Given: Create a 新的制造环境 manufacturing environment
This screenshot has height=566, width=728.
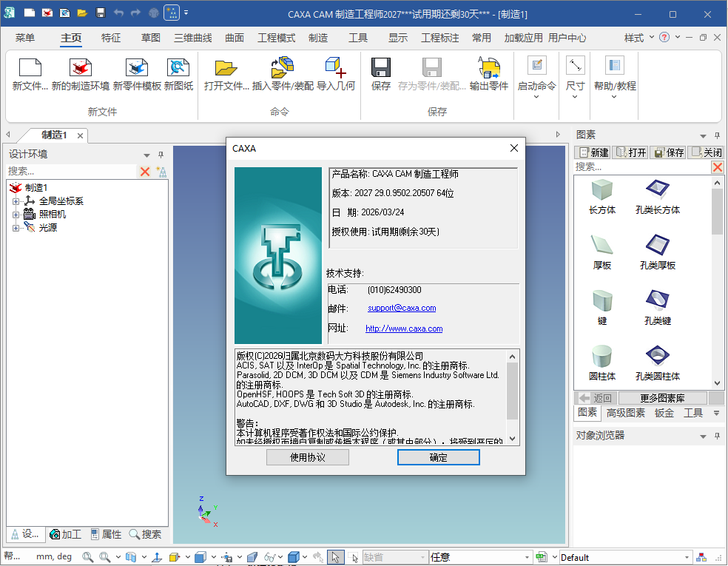Looking at the screenshot, I should pyautogui.click(x=81, y=68).
